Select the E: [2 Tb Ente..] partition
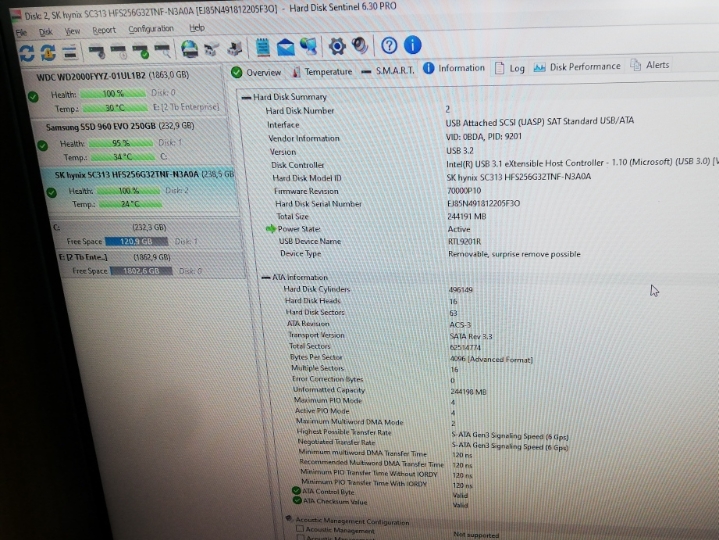Screen dimensions: 719x540 click(150, 264)
